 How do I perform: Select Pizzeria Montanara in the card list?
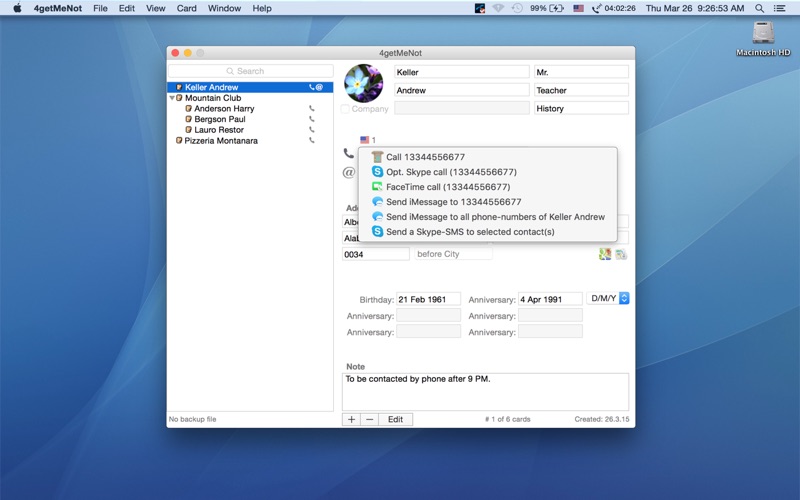pos(221,141)
